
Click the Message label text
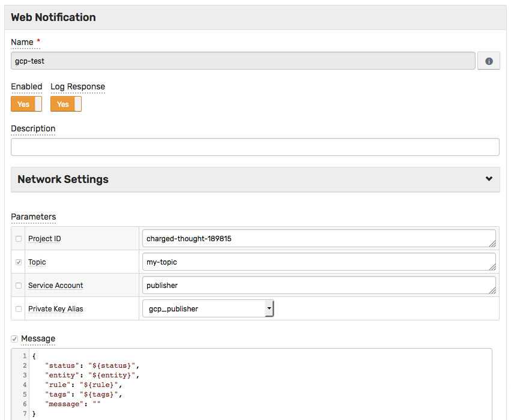click(x=38, y=338)
